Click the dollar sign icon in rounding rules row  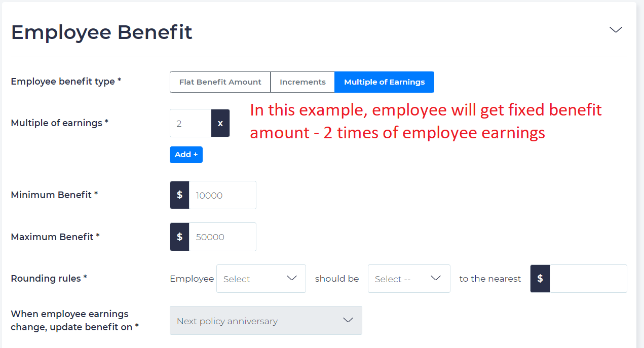pyautogui.click(x=540, y=278)
